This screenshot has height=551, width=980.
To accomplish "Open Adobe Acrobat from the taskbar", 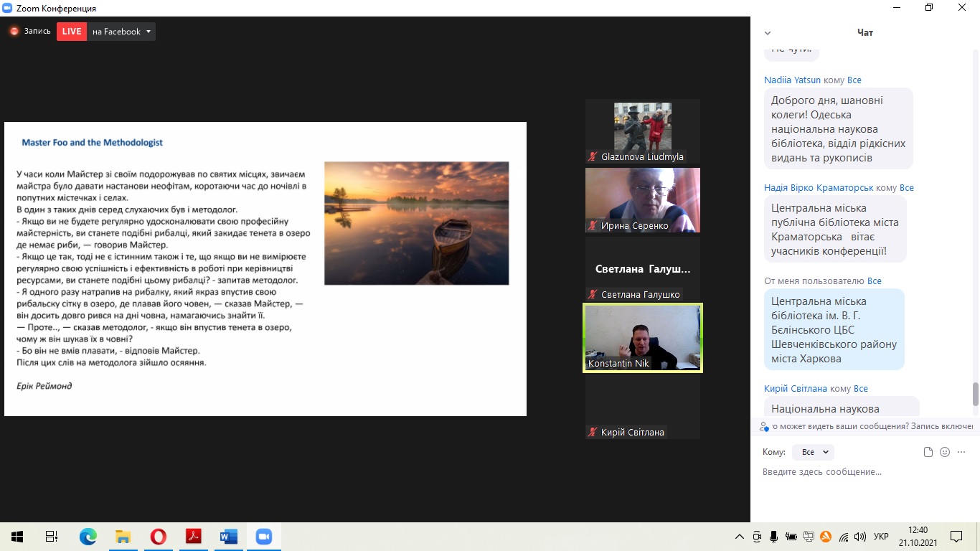I will point(194,536).
